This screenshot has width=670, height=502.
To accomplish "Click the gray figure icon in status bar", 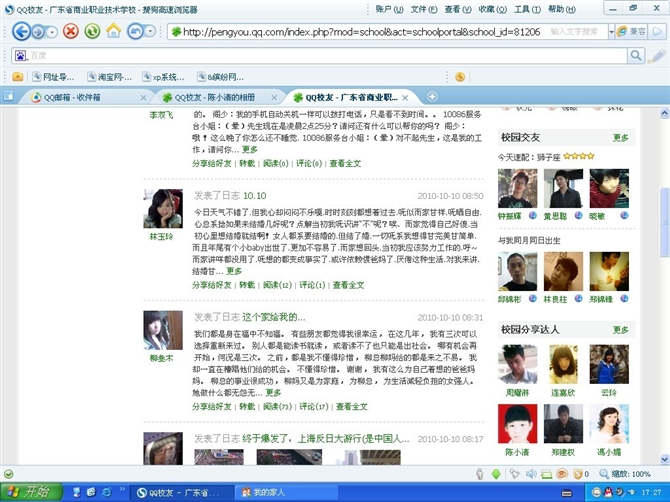I will click(x=480, y=474).
